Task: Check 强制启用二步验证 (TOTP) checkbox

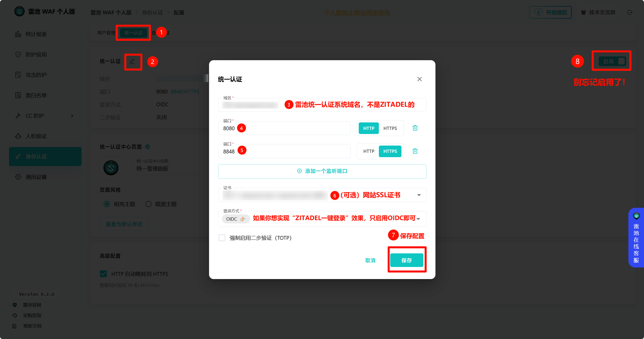Action: click(222, 238)
